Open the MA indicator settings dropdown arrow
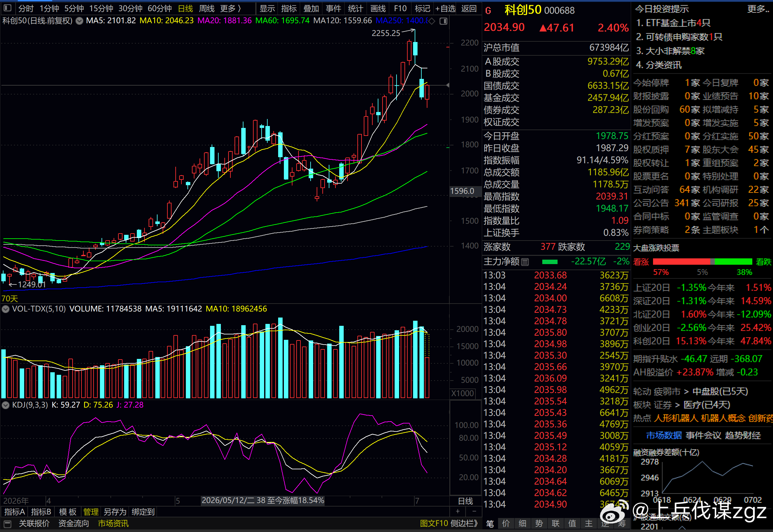 coord(79,21)
